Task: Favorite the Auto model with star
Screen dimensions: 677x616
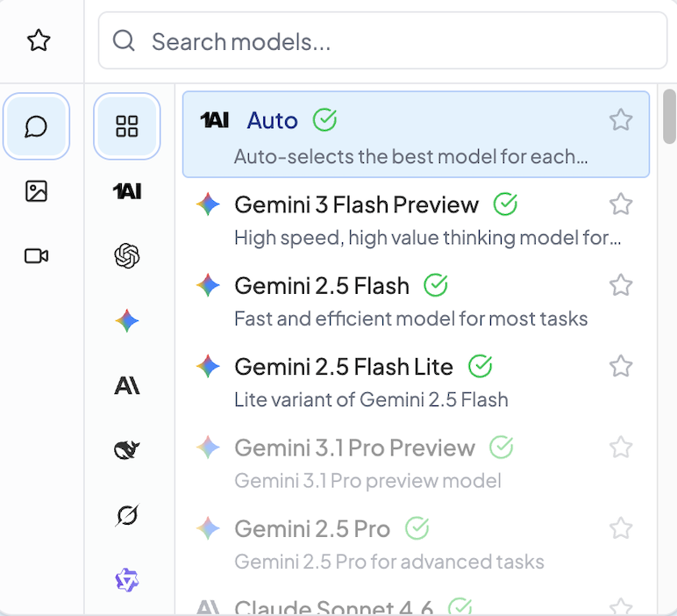Action: tap(621, 119)
